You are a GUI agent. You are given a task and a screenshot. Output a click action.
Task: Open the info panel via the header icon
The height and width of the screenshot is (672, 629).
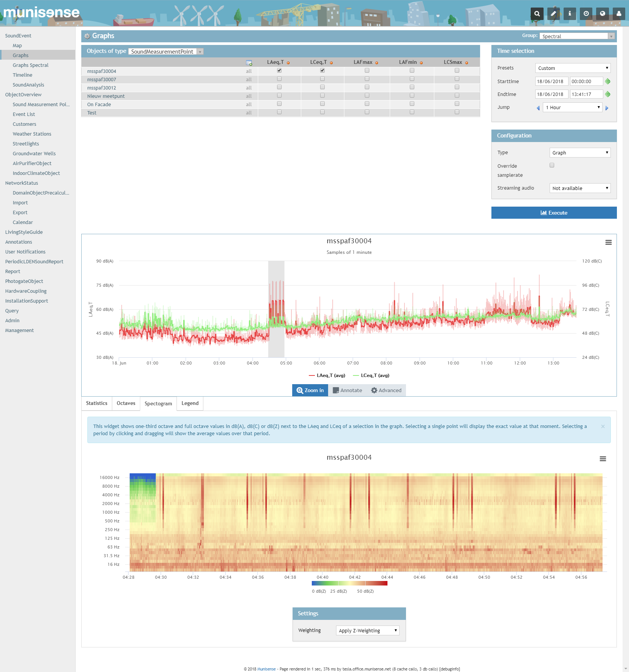[x=569, y=14]
